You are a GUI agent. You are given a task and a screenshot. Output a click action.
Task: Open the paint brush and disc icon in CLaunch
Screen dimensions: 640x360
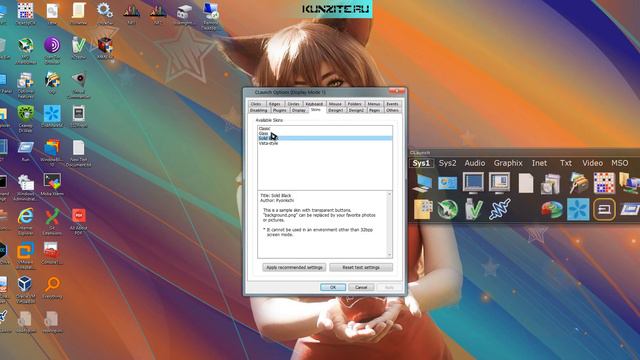(578, 183)
